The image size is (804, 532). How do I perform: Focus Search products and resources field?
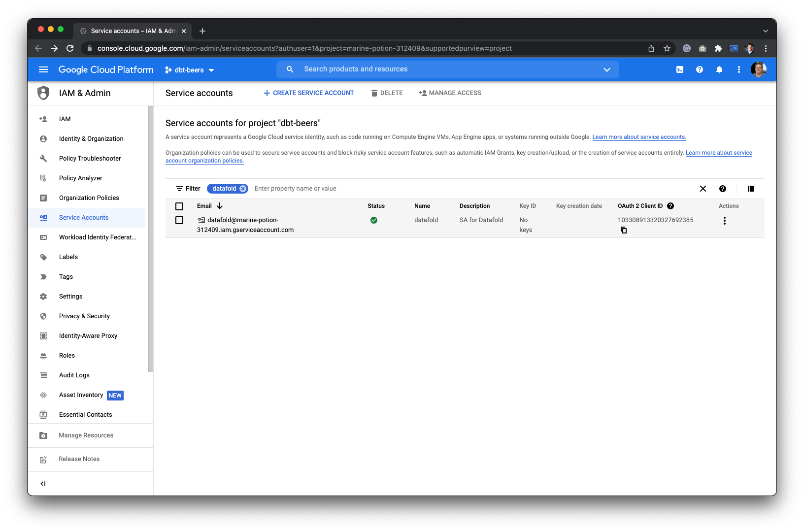[x=448, y=69]
